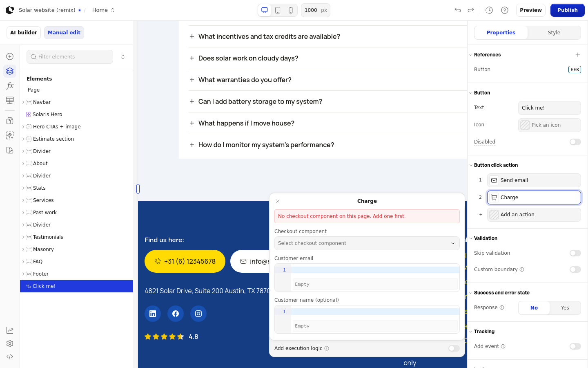
Task: Open the fx formulas icon in sidebar
Action: click(10, 86)
